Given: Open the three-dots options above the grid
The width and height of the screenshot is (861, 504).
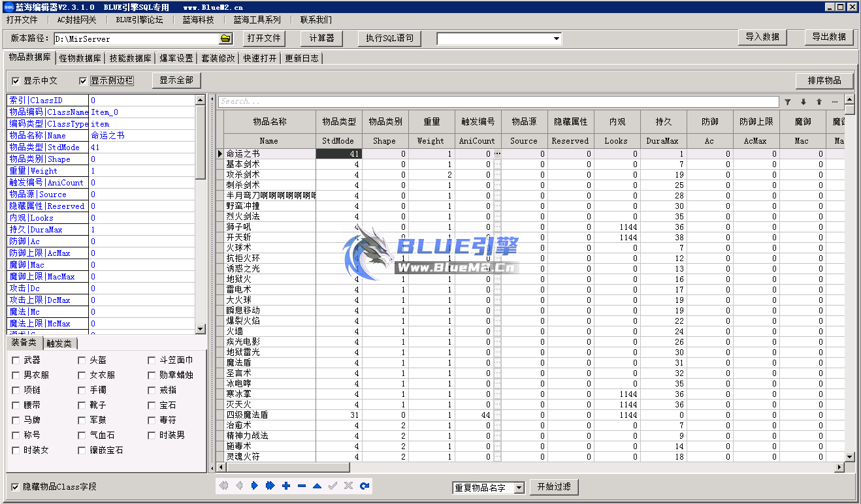Looking at the screenshot, I should 834,102.
